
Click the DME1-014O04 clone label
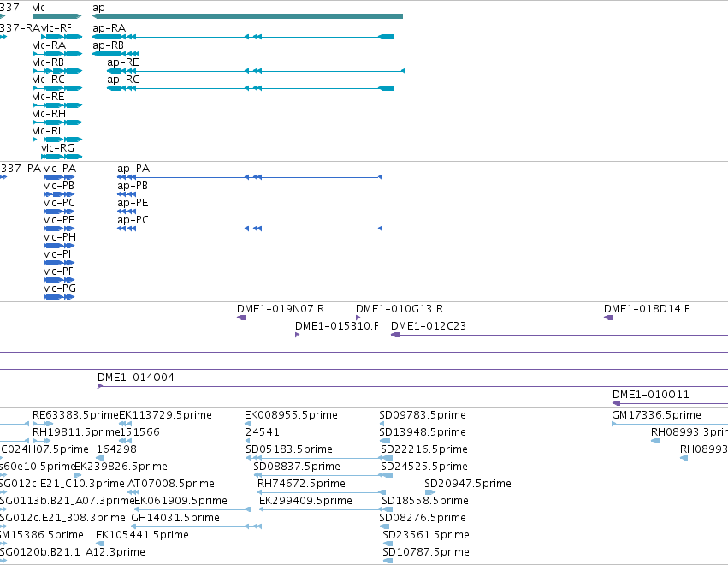[136, 378]
